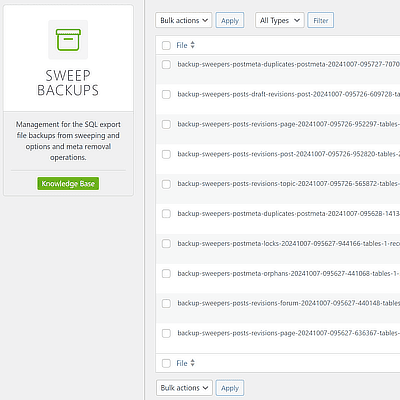The height and width of the screenshot is (400, 400).
Task: Tick the checkbox for posts-revisions-forum backup
Action: 166,303
